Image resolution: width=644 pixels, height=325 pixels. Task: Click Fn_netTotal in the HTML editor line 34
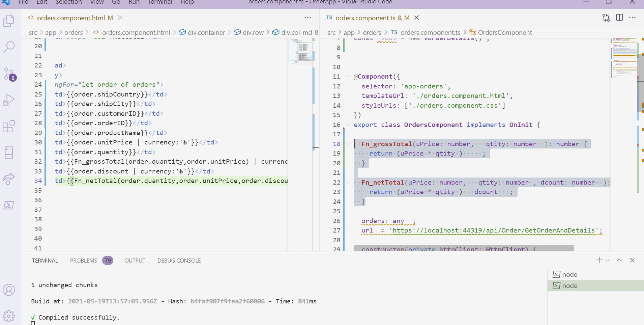pos(95,181)
